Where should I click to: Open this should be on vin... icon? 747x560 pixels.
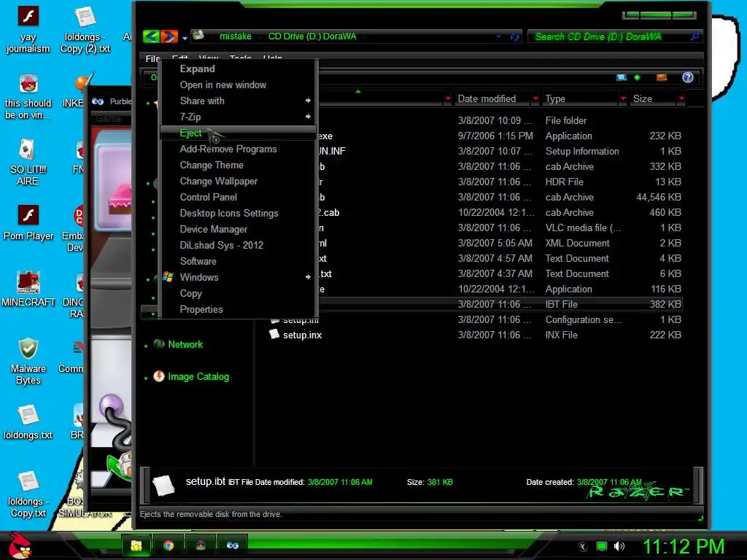(x=28, y=96)
